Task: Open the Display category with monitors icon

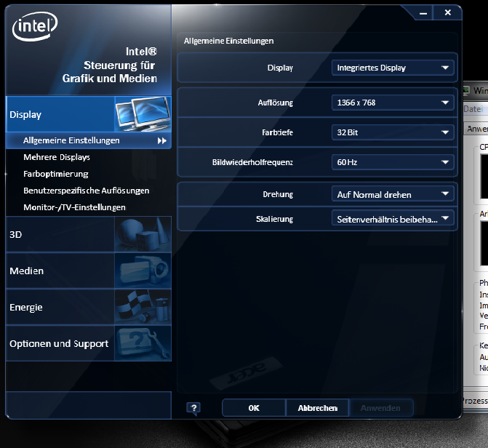Action: (89, 114)
